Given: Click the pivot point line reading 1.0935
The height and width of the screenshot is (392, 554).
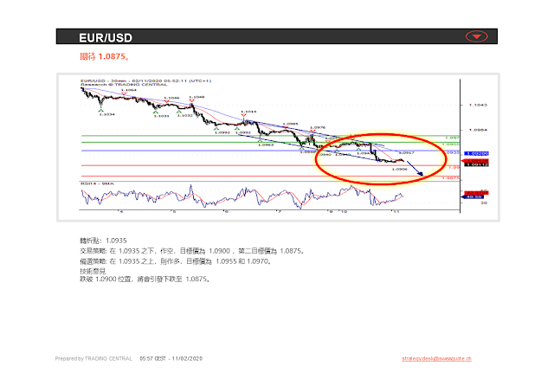Looking at the screenshot, I should 103,241.
